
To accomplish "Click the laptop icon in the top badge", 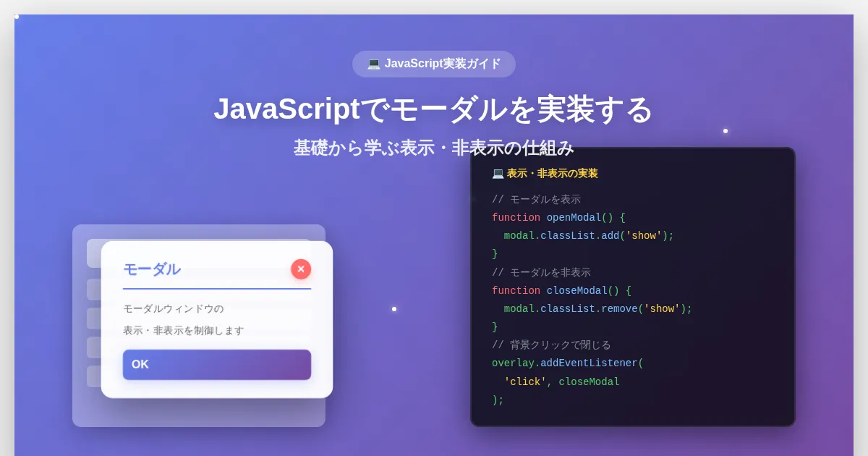I will pyautogui.click(x=373, y=64).
